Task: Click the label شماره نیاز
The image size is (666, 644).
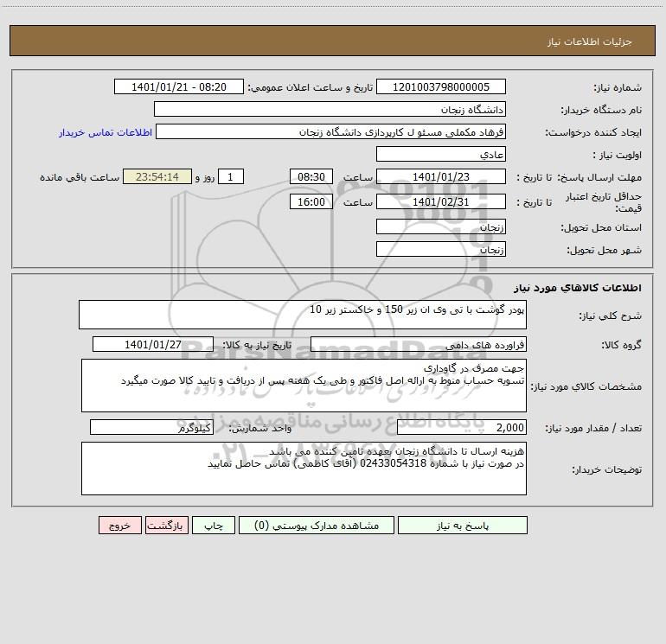Action: click(x=618, y=88)
